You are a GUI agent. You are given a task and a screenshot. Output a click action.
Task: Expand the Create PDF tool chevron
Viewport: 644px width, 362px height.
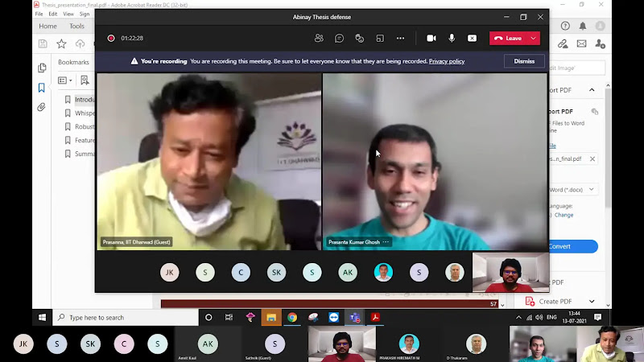[592, 301]
